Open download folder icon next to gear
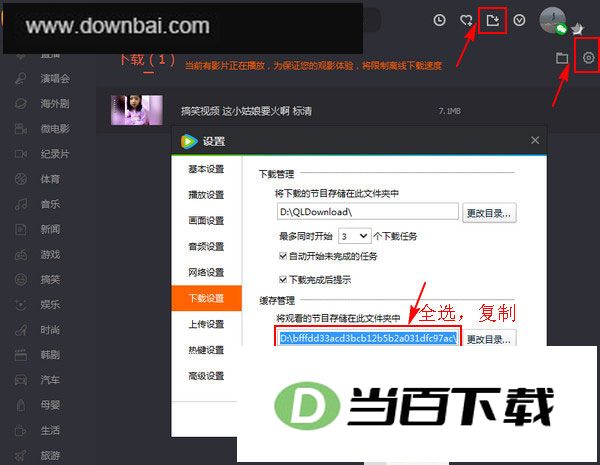Image resolution: width=600 pixels, height=465 pixels. coord(561,58)
